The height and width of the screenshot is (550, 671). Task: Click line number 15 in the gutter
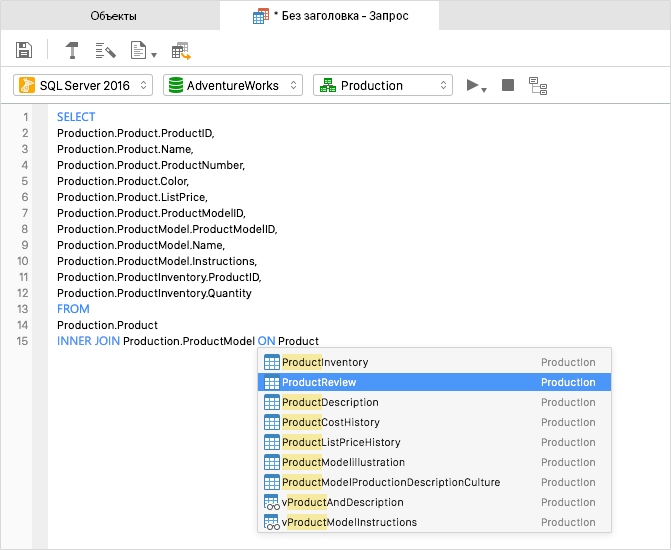click(22, 341)
